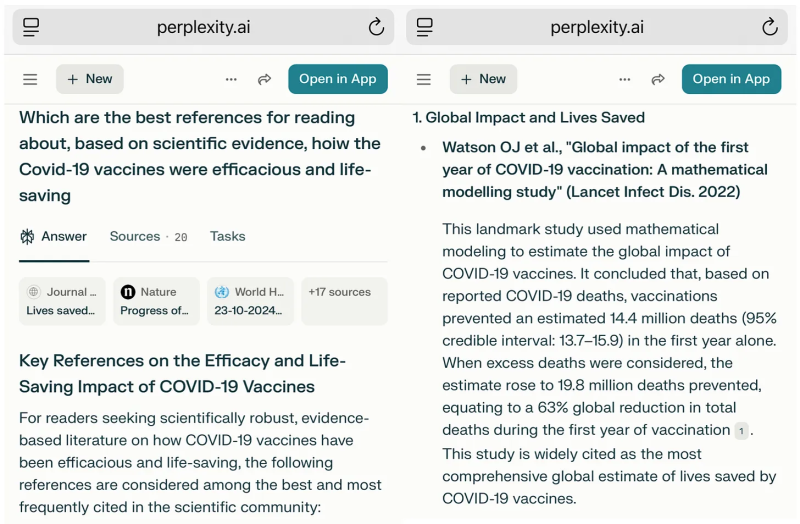The height and width of the screenshot is (524, 800).
Task: Click share arrow icon in right pane
Action: click(x=658, y=79)
